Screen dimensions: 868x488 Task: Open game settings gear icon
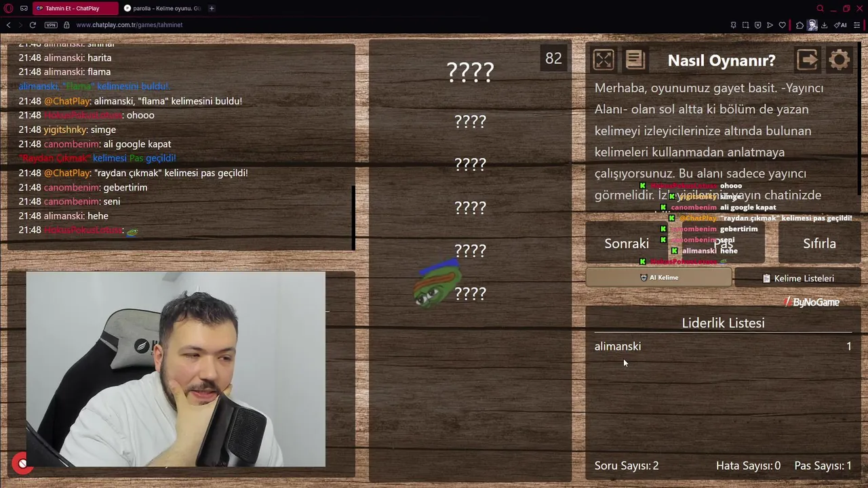coord(839,60)
